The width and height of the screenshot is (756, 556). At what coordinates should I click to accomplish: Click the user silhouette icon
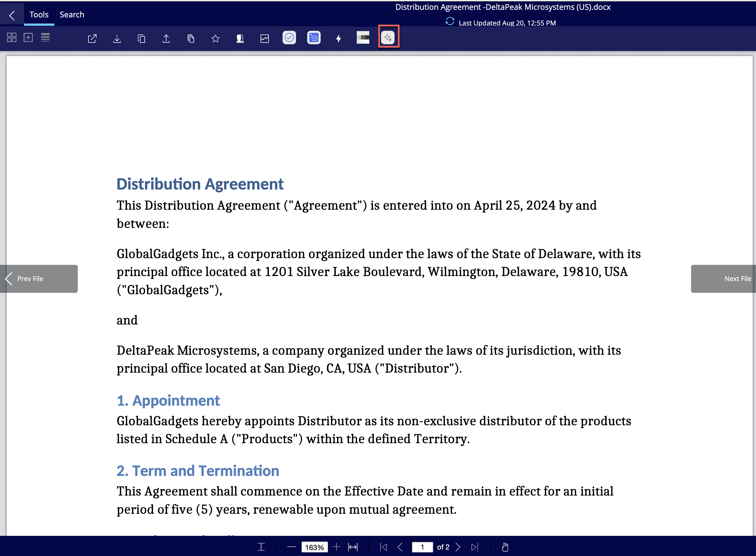(240, 39)
